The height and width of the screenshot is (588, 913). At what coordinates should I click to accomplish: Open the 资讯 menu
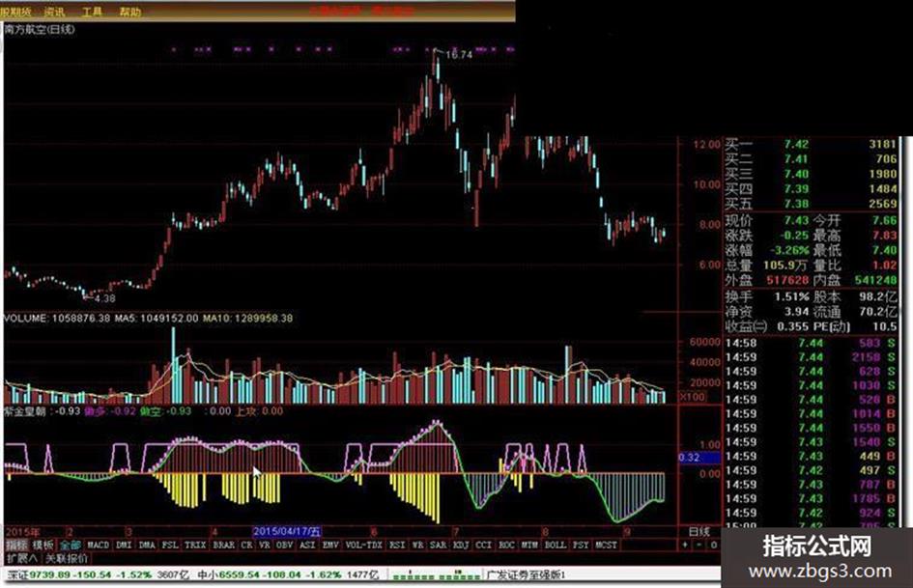pos(54,11)
